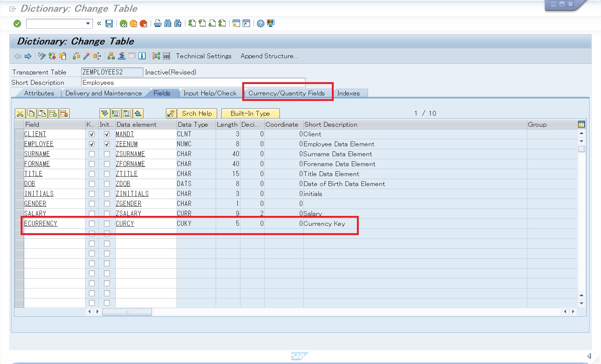Toggle Key checkbox for EMPLOYEE field
Viewport: 601px width, 364px height.
click(92, 144)
